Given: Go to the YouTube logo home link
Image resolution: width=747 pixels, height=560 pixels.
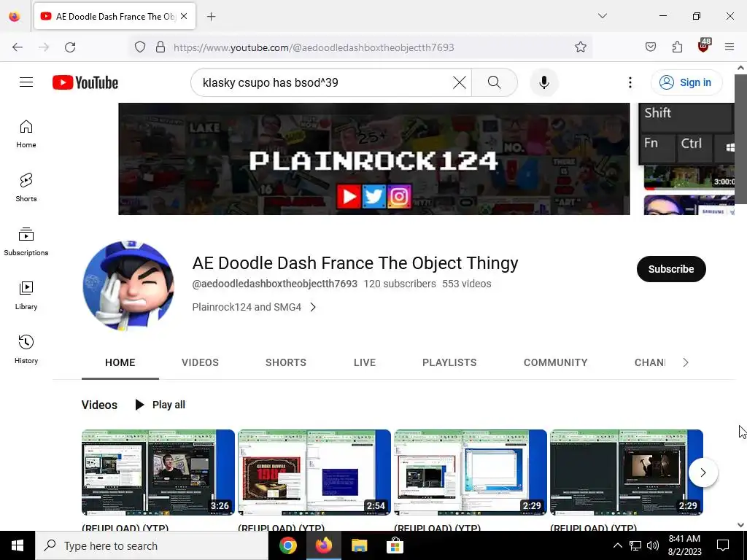Looking at the screenshot, I should pos(85,82).
